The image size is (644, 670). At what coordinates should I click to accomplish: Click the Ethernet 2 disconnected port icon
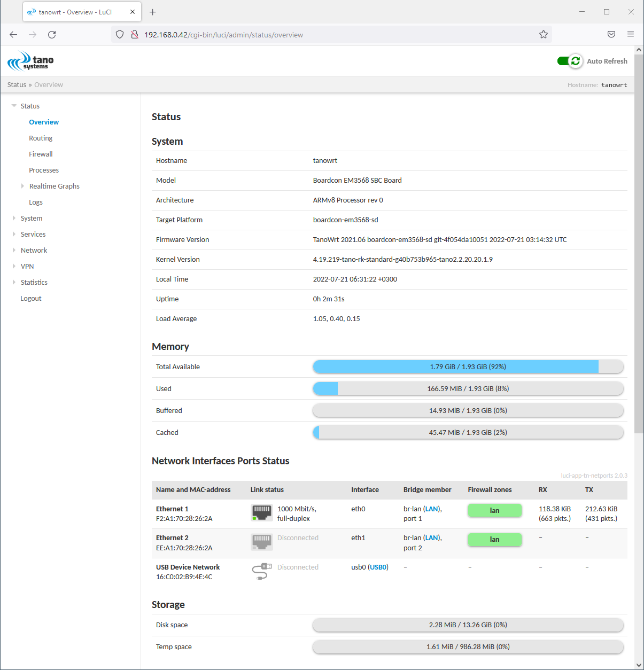click(x=262, y=542)
